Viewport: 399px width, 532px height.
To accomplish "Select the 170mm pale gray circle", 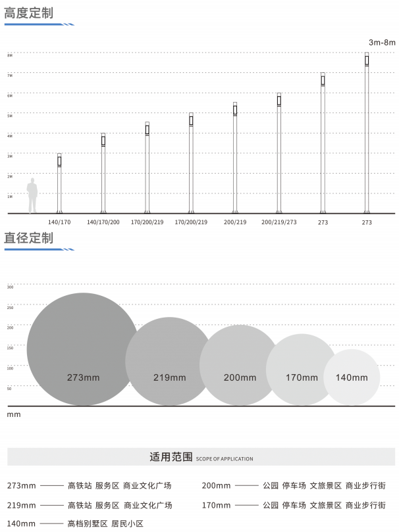I will pos(302,370).
